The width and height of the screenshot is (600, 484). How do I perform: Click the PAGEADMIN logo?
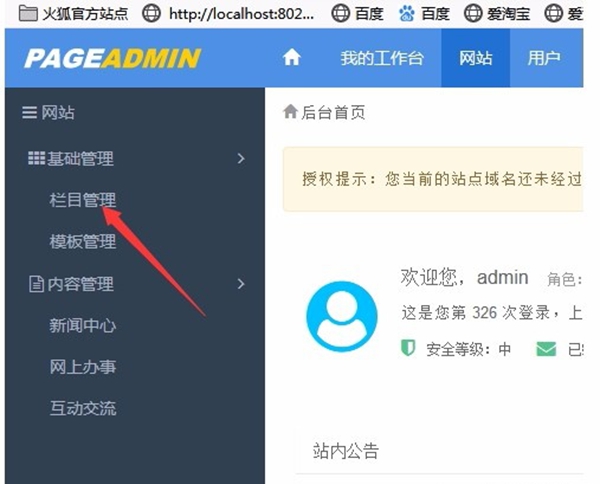tap(112, 59)
